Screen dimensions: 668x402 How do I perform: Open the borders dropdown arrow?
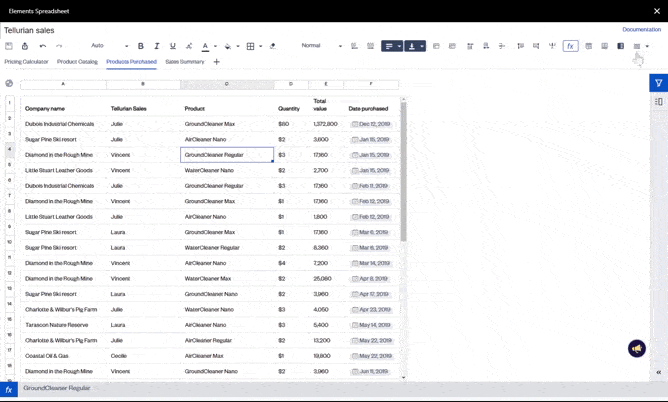pyautogui.click(x=260, y=46)
